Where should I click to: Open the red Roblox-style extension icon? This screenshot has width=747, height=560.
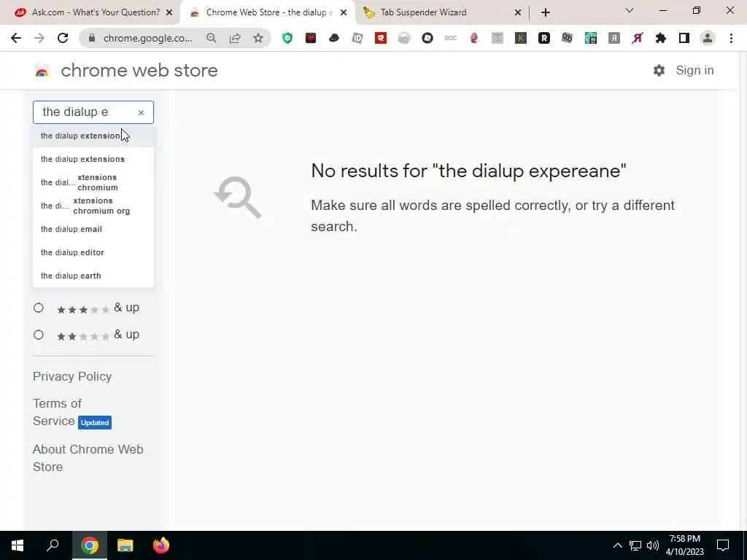pos(381,38)
